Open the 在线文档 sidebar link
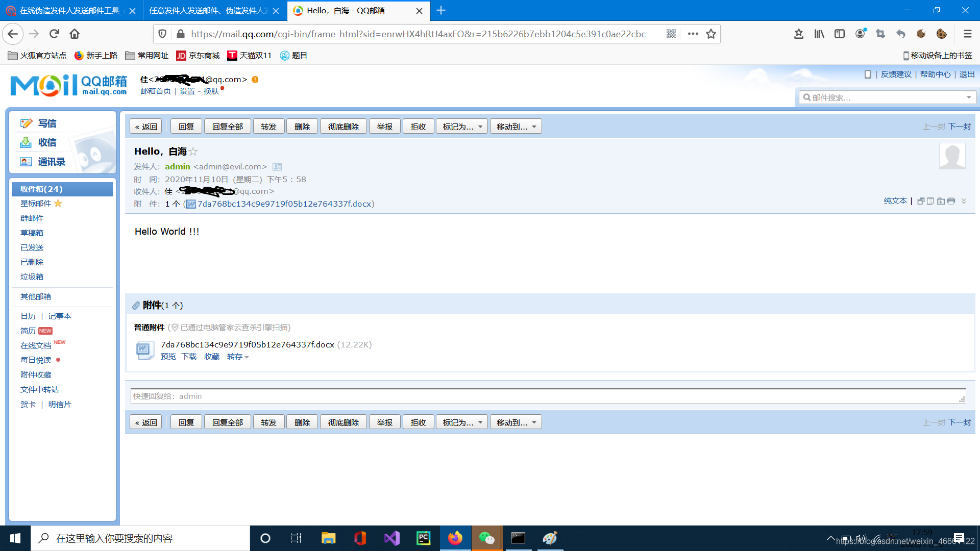Image resolution: width=980 pixels, height=551 pixels. 36,346
